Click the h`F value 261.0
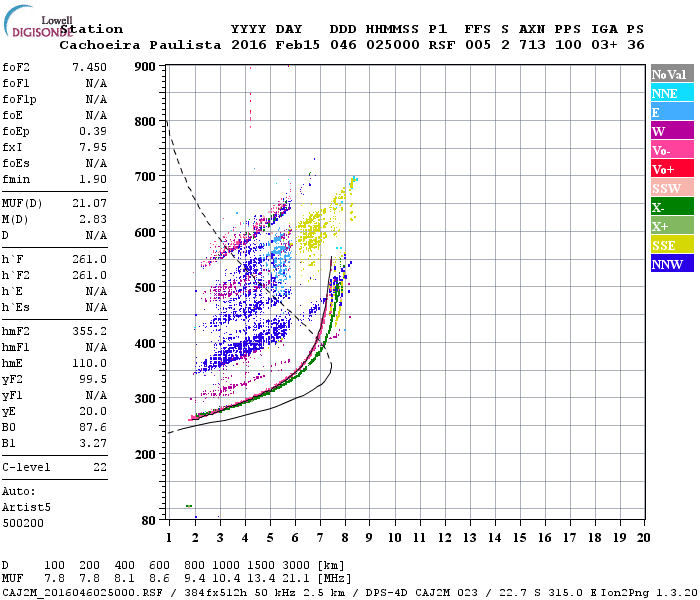 pyautogui.click(x=89, y=259)
